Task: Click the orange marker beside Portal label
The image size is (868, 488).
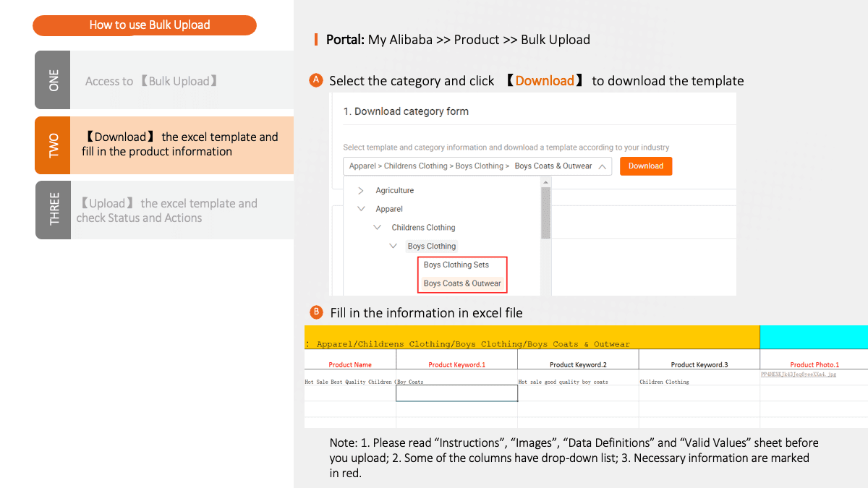Action: click(315, 40)
